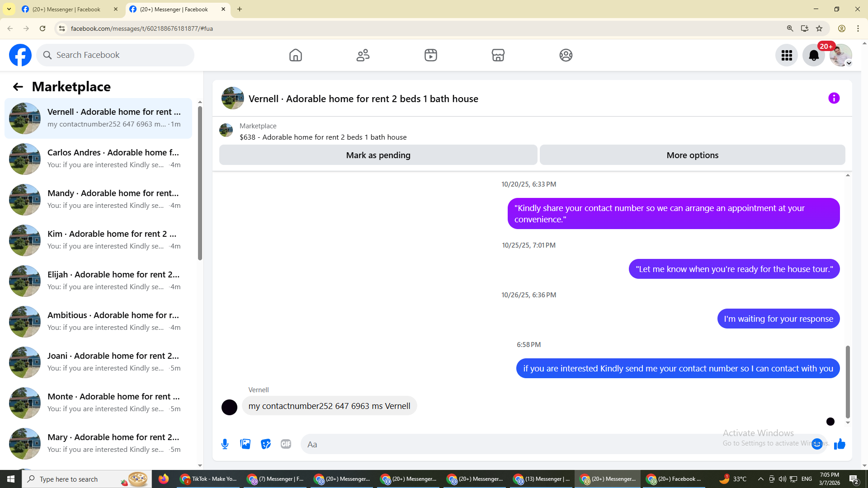This screenshot has height=488, width=868.
Task: Show hidden system tray icons
Action: 760,479
